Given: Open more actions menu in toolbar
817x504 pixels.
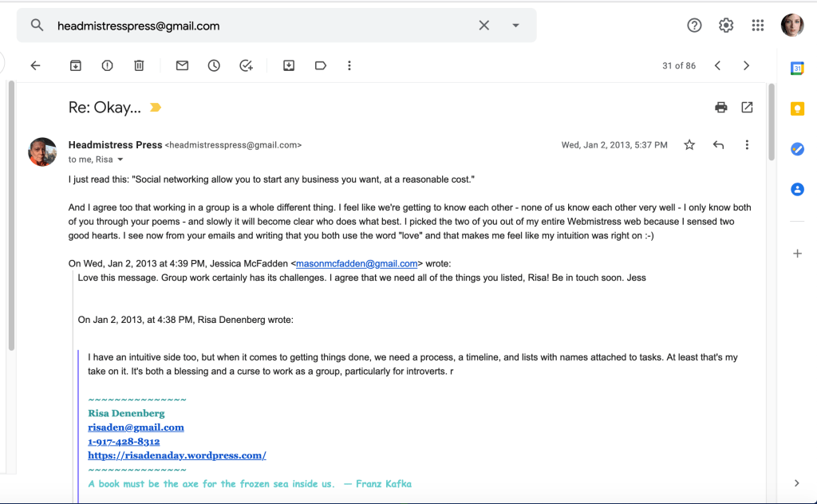Looking at the screenshot, I should (x=349, y=65).
